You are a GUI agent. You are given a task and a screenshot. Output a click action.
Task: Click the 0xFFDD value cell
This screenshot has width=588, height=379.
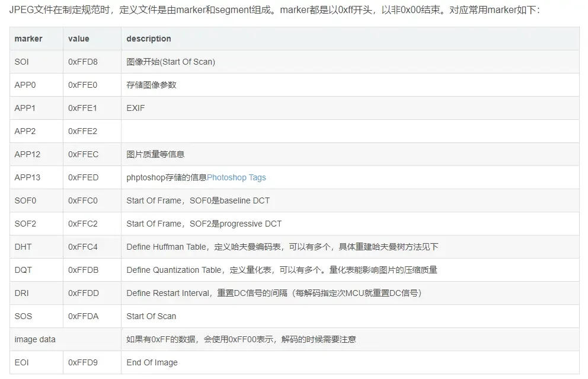(92, 294)
